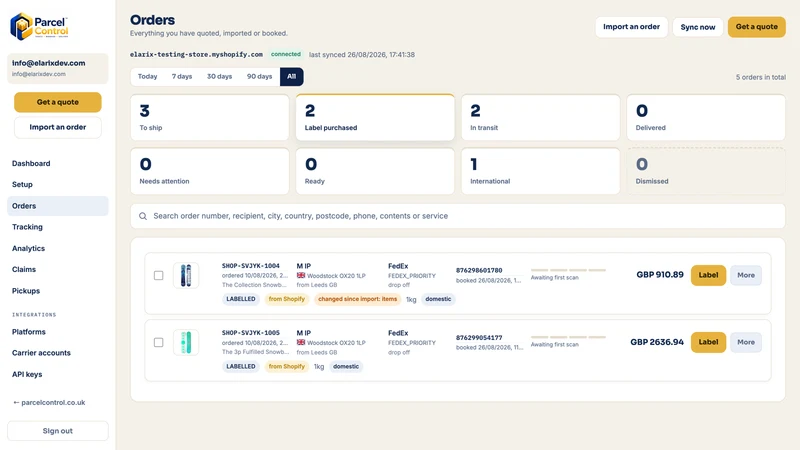Viewport: 800px width, 450px height.
Task: Open the Delivered status card
Action: point(706,117)
